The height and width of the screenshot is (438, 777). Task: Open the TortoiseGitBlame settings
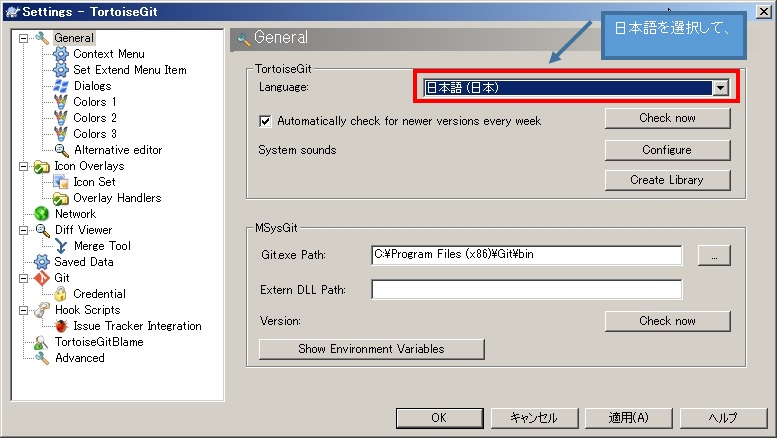coord(99,342)
